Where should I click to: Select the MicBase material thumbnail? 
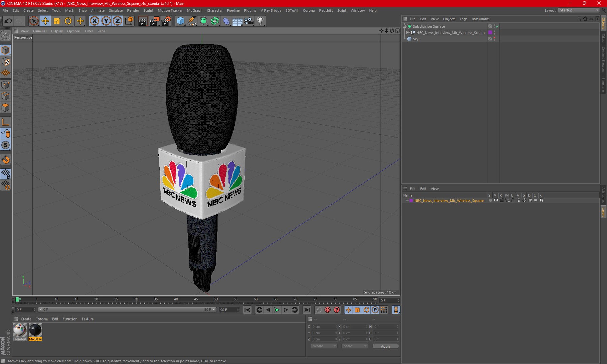[35, 330]
